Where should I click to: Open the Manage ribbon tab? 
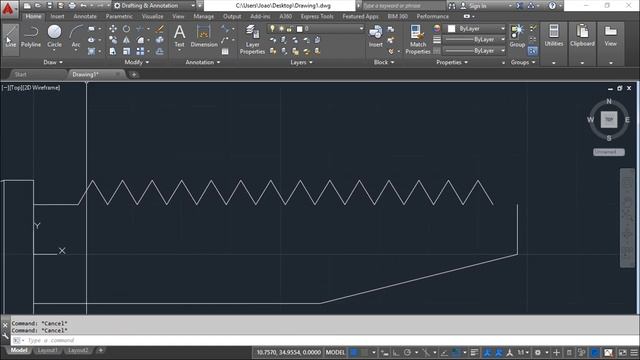point(203,16)
